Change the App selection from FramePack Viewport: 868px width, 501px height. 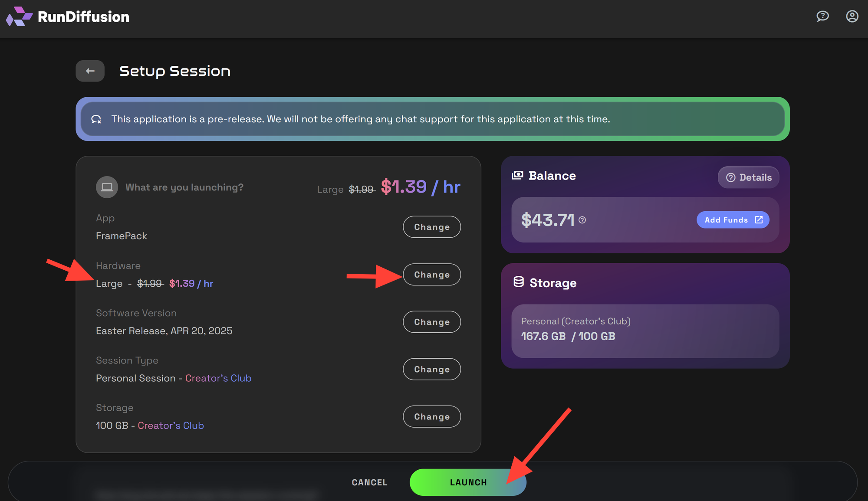432,227
